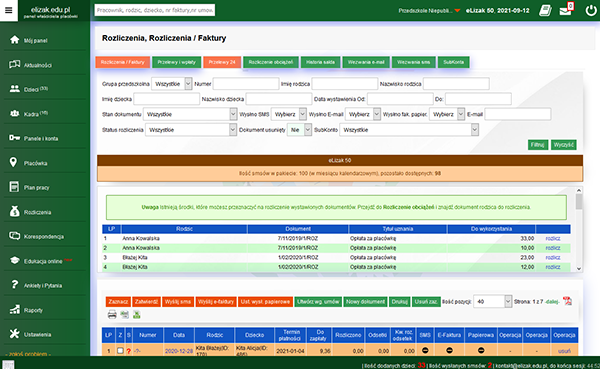Click rozlicz link for amount 33,00
600x369 pixels.
point(553,238)
